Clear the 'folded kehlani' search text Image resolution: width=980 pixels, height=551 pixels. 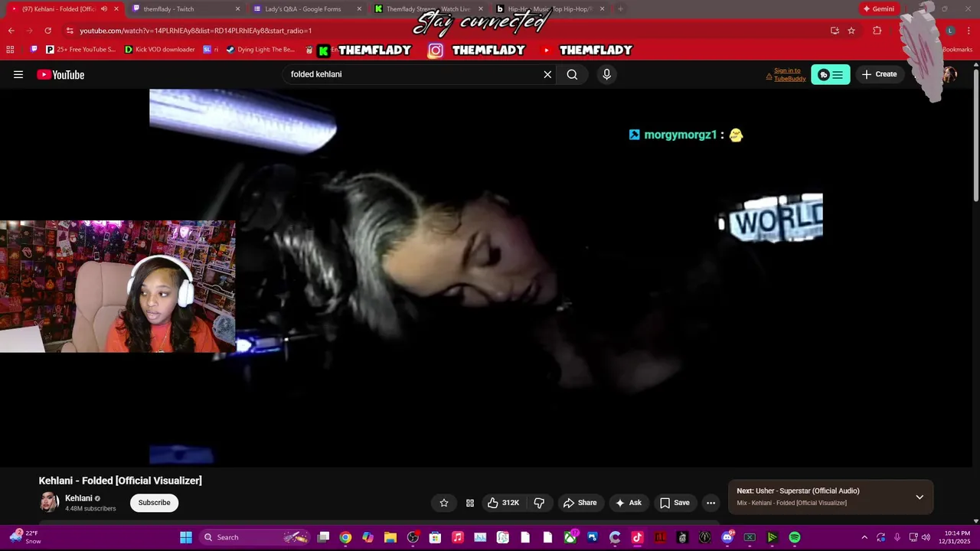coord(547,74)
